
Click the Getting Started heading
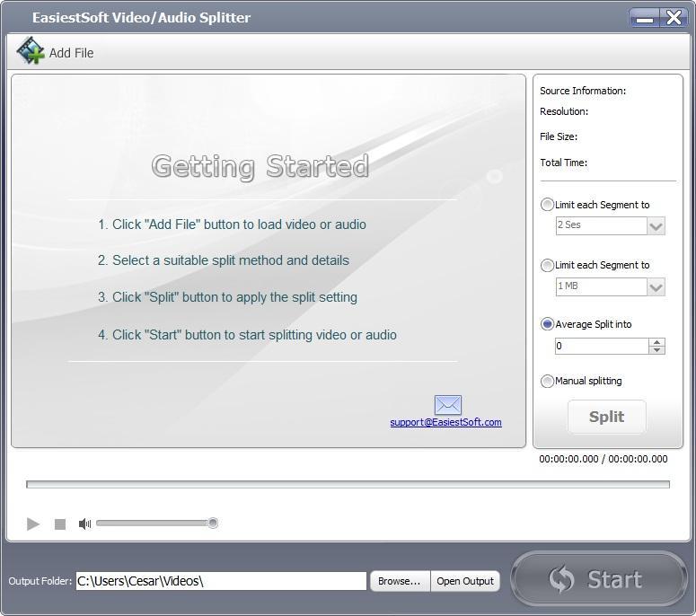[260, 167]
